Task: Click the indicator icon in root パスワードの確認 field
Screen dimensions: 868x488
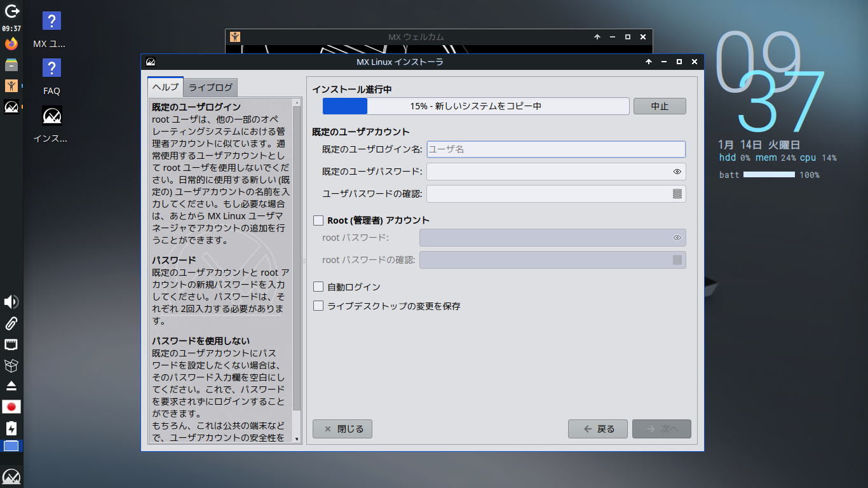Action: (677, 260)
